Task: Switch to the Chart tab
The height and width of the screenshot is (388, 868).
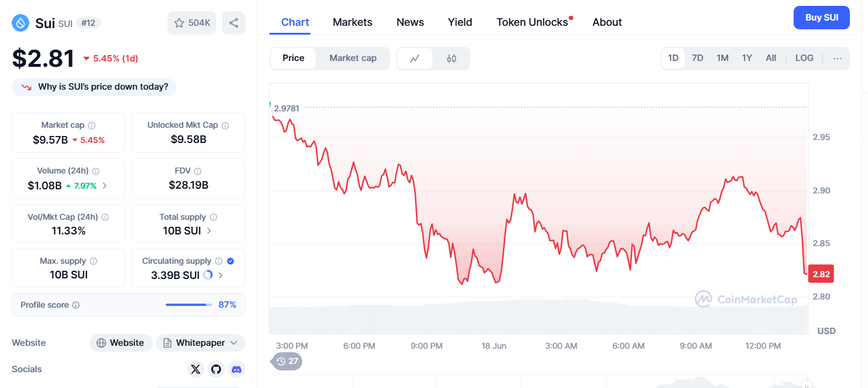Action: [295, 22]
